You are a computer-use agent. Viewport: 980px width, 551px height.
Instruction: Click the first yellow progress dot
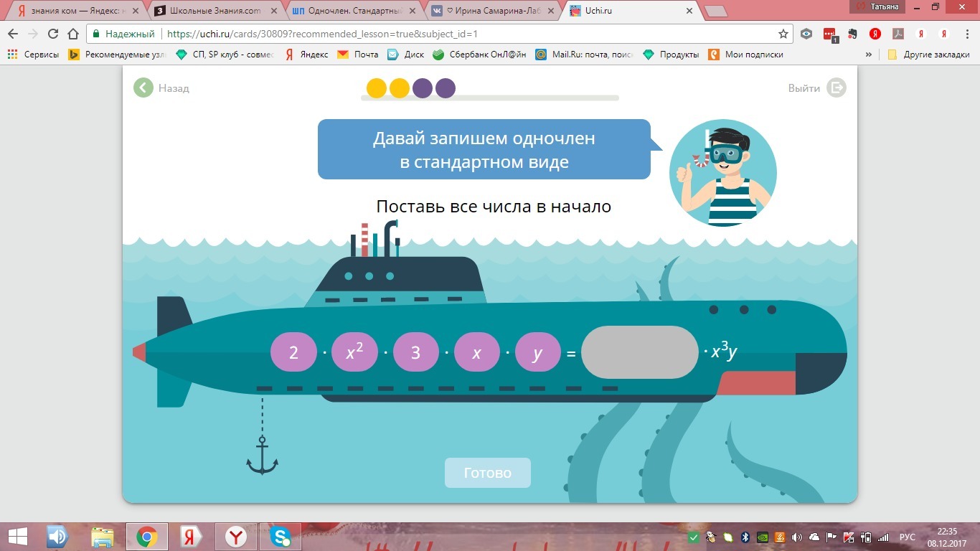377,88
